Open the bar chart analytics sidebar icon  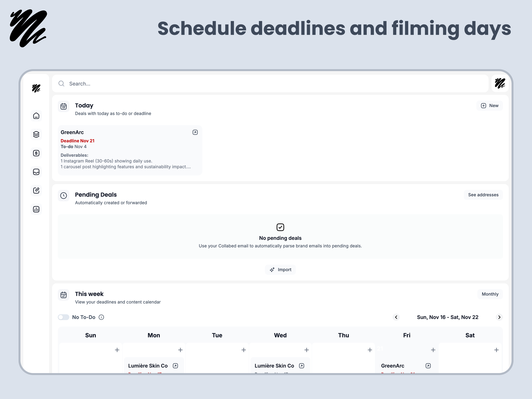tap(36, 209)
